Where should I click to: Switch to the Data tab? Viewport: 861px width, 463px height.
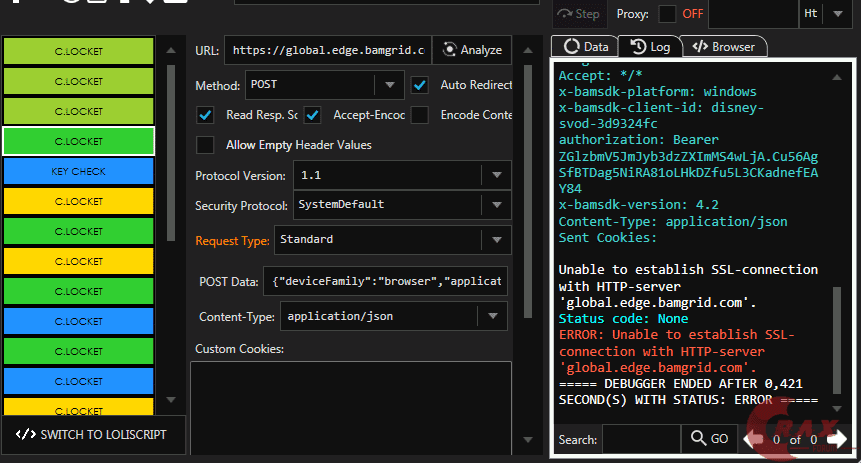click(x=586, y=46)
